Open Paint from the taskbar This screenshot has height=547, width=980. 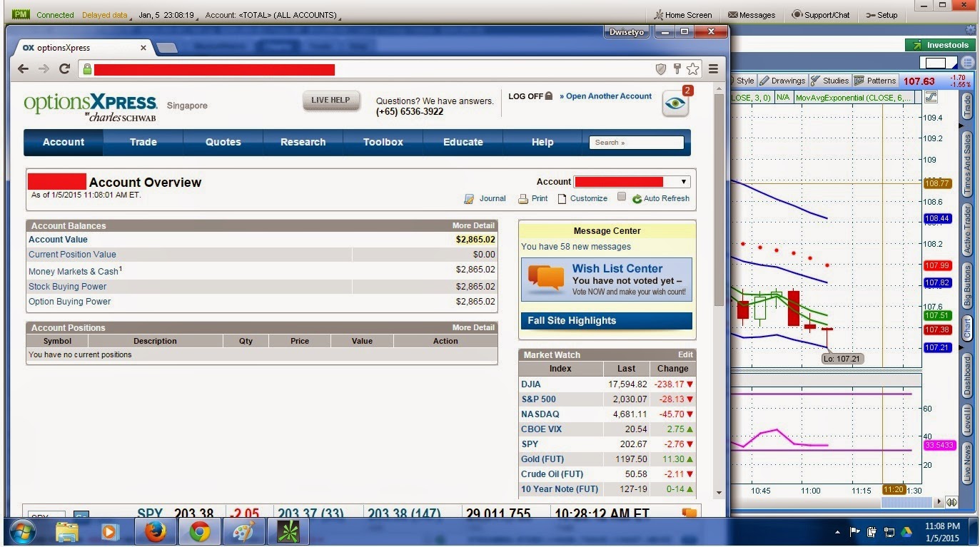[243, 532]
